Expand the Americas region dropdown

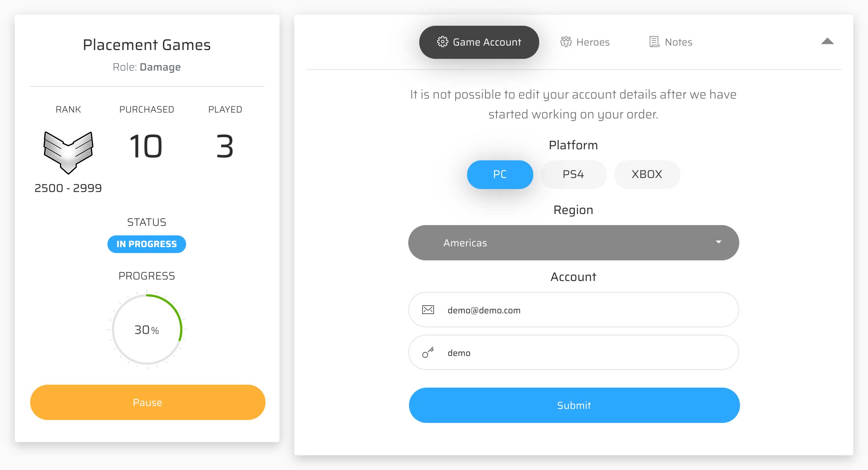(x=573, y=242)
